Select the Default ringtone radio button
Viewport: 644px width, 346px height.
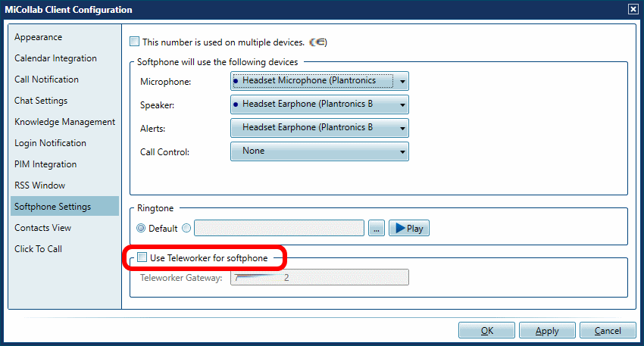(x=142, y=229)
